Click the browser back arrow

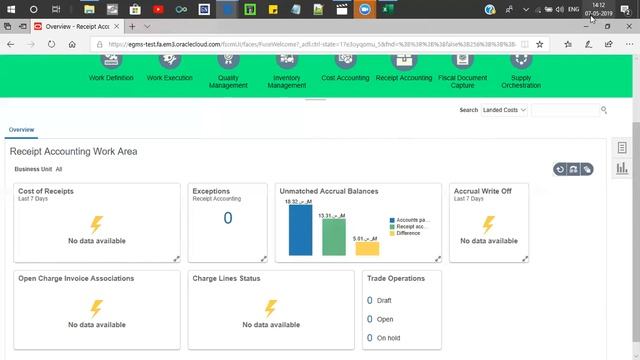coord(11,44)
